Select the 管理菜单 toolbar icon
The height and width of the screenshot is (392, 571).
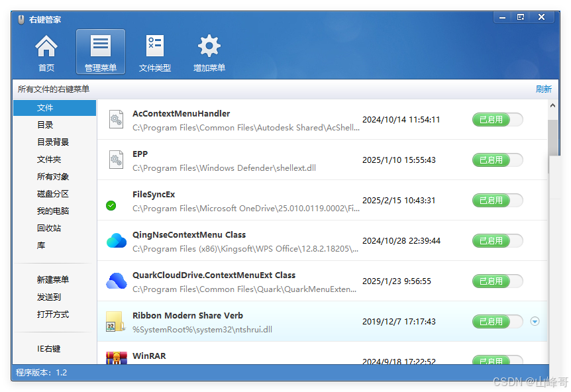101,52
